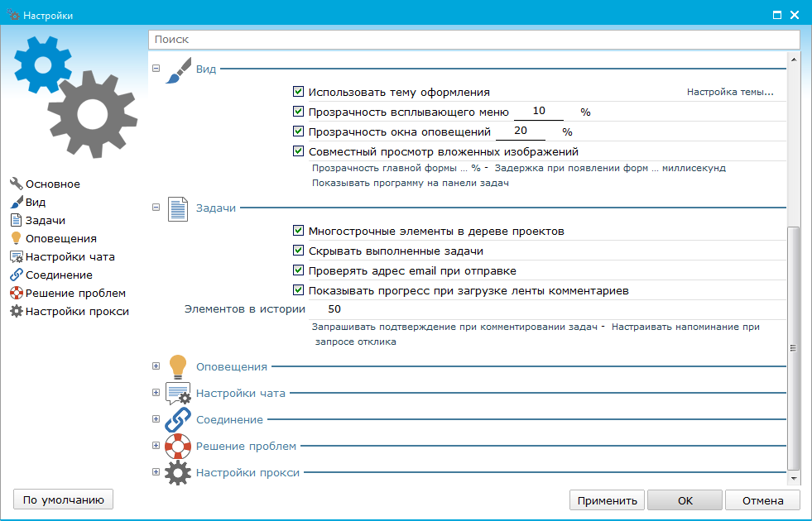Toggle Совместный просмотр вложенных изображений checkbox
This screenshot has width=812, height=521.
tap(298, 151)
